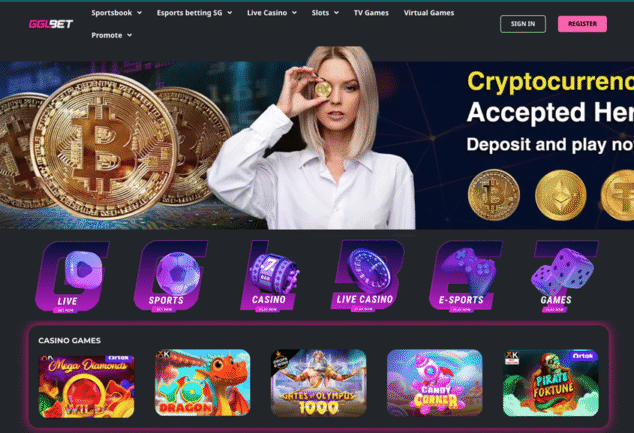Expand the Live Casino dropdown menu
This screenshot has height=433, width=634.
272,13
